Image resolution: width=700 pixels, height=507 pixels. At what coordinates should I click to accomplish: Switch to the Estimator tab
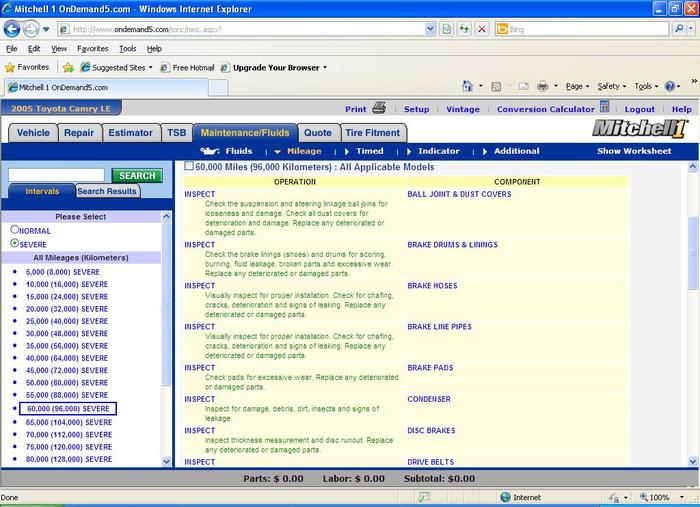tap(131, 132)
